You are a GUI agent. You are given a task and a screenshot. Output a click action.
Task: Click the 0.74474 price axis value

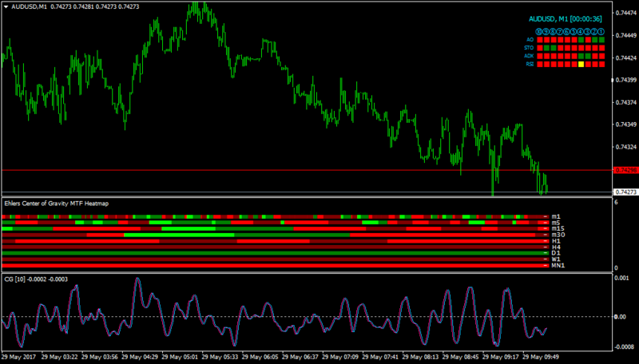point(627,13)
